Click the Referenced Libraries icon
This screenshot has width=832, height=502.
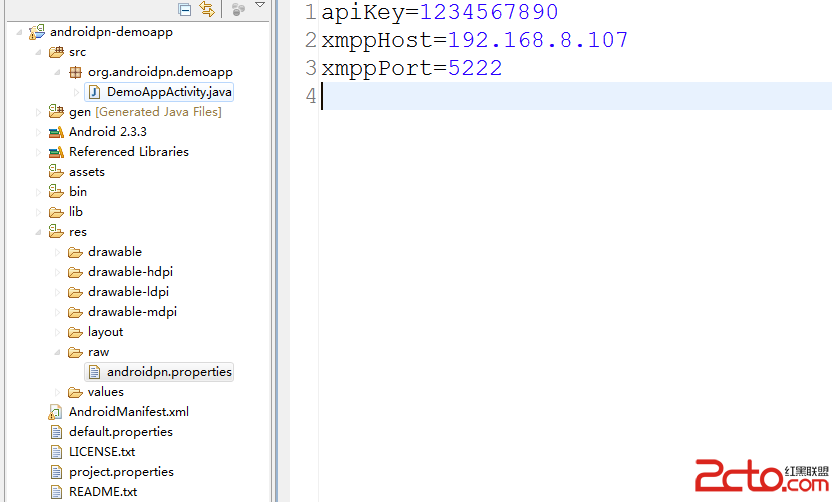(x=56, y=152)
